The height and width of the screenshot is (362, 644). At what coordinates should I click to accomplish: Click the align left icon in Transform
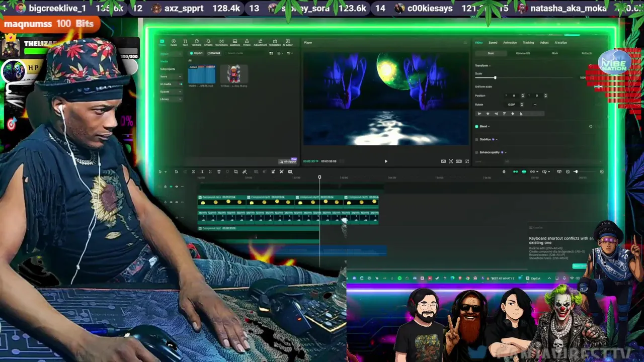(479, 114)
